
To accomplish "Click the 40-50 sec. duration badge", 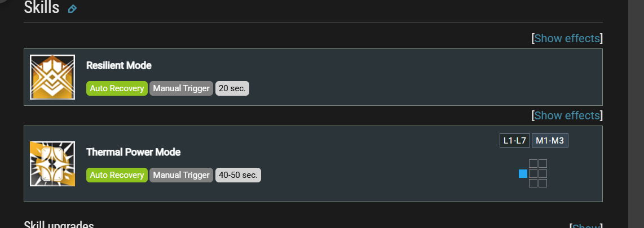I will 238,175.
